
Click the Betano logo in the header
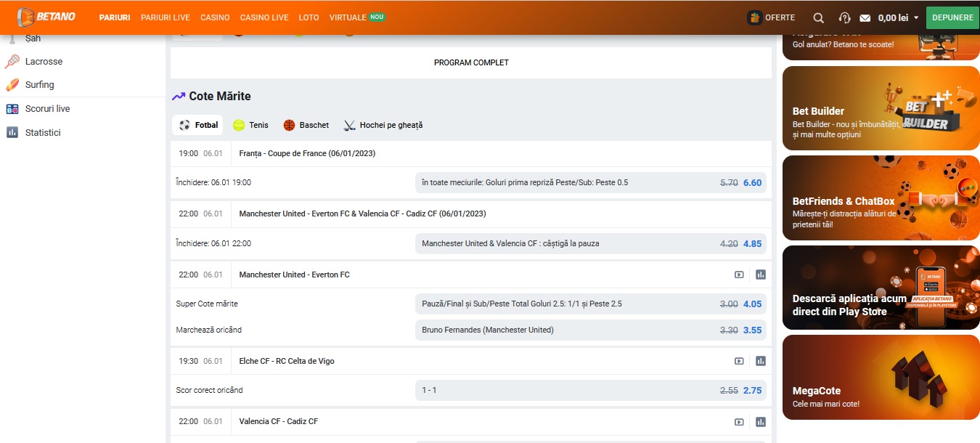tap(46, 17)
